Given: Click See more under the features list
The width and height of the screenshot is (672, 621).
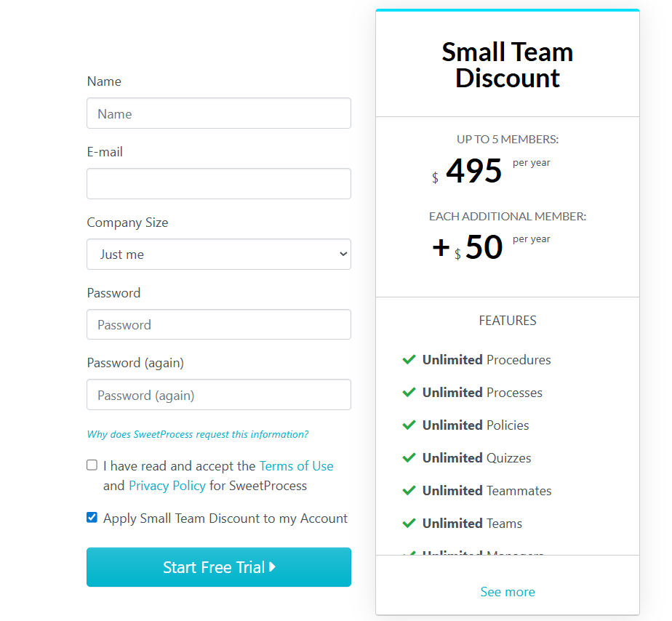Looking at the screenshot, I should tap(507, 591).
